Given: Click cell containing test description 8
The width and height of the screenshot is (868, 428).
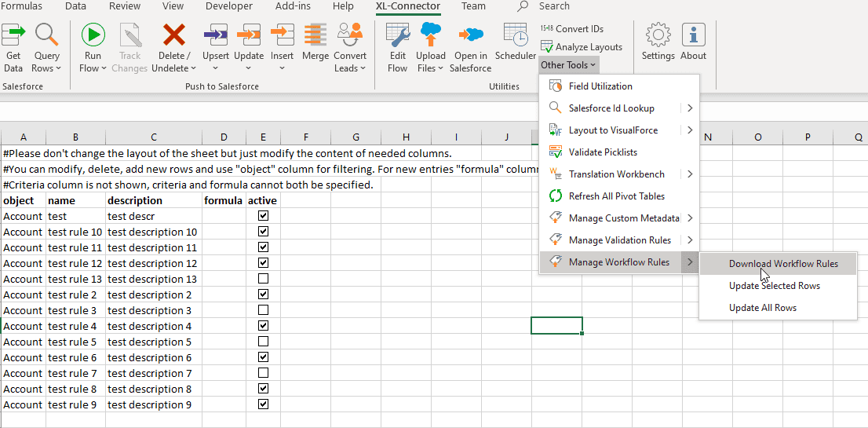Looking at the screenshot, I should click(x=154, y=390).
